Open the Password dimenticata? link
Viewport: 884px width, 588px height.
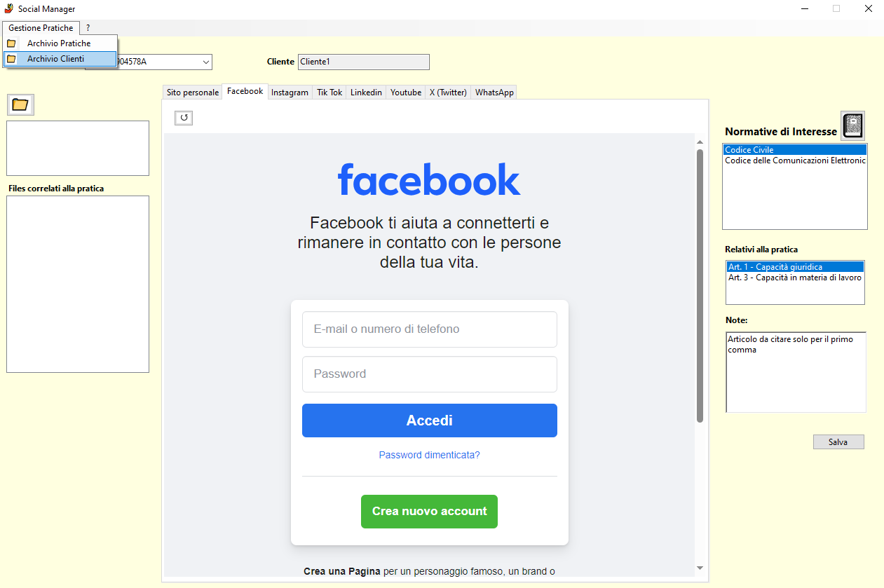pyautogui.click(x=430, y=455)
